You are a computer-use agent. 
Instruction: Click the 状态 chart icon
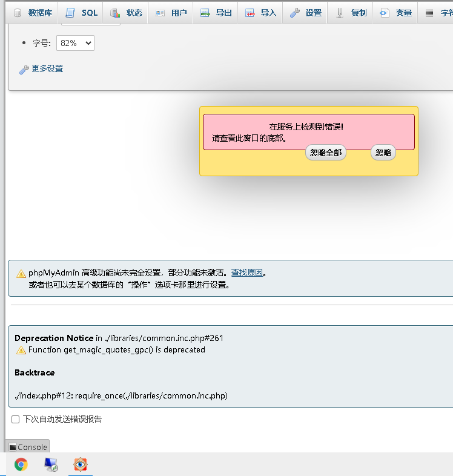pos(115,13)
